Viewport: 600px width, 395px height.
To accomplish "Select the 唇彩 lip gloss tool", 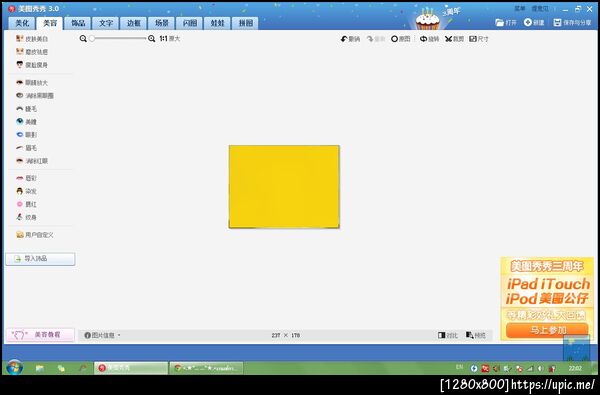I will (26, 178).
